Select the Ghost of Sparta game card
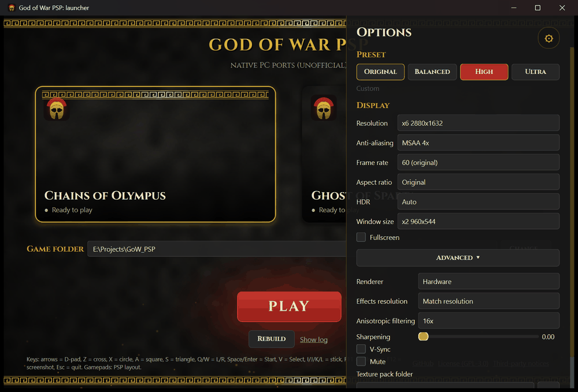The width and height of the screenshot is (578, 392). tap(324, 154)
